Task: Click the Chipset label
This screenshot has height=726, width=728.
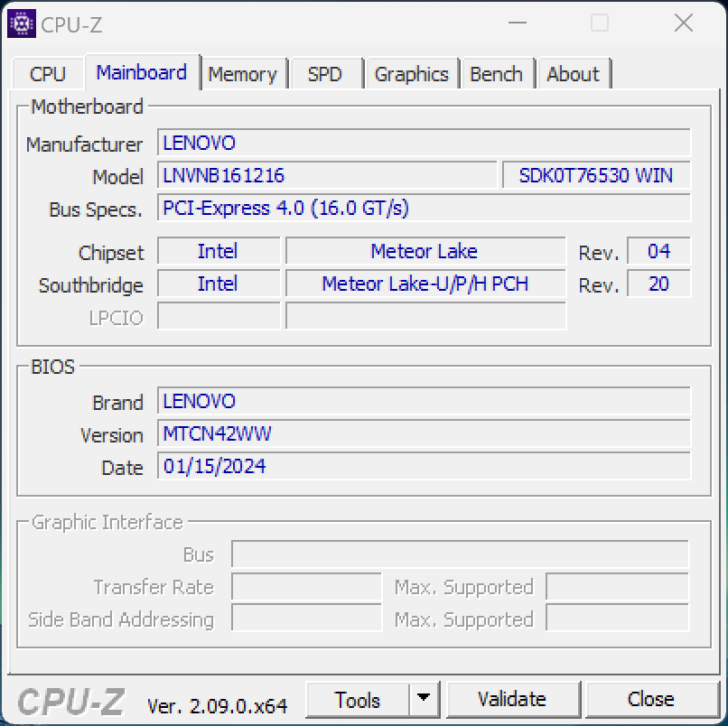Action: (111, 253)
